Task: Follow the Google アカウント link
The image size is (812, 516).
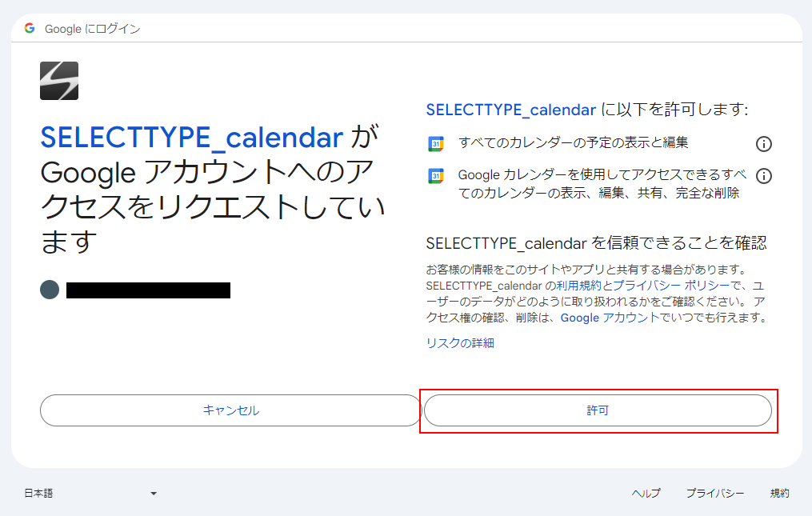Action: click(606, 318)
